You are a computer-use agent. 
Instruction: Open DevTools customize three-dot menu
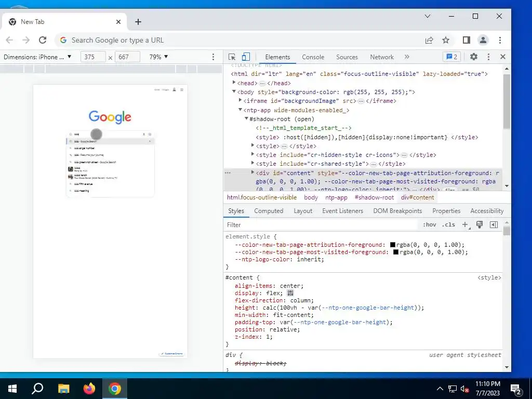pos(488,57)
